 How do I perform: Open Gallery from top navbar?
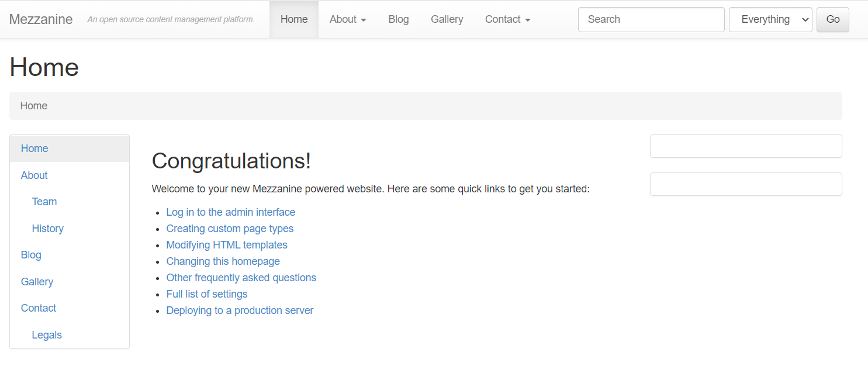click(447, 19)
